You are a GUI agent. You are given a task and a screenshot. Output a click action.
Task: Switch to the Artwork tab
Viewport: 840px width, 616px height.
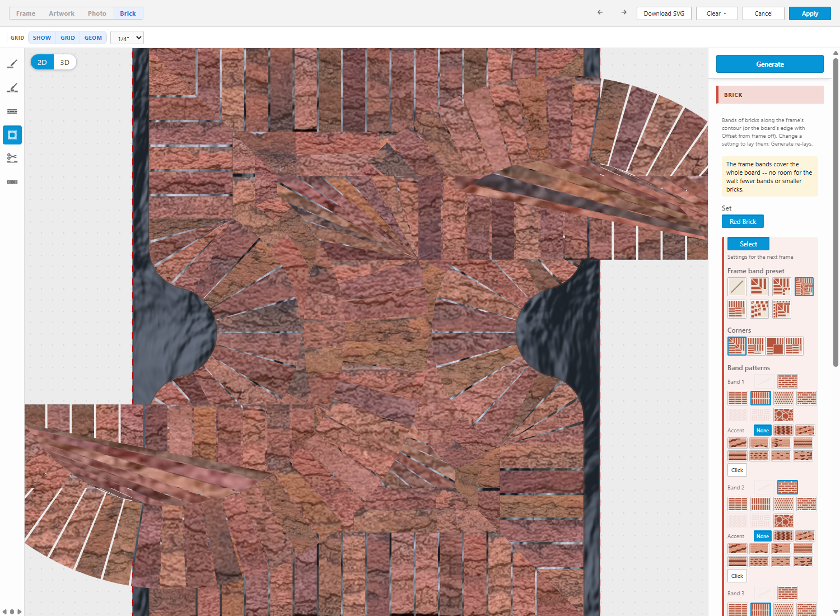(x=62, y=13)
